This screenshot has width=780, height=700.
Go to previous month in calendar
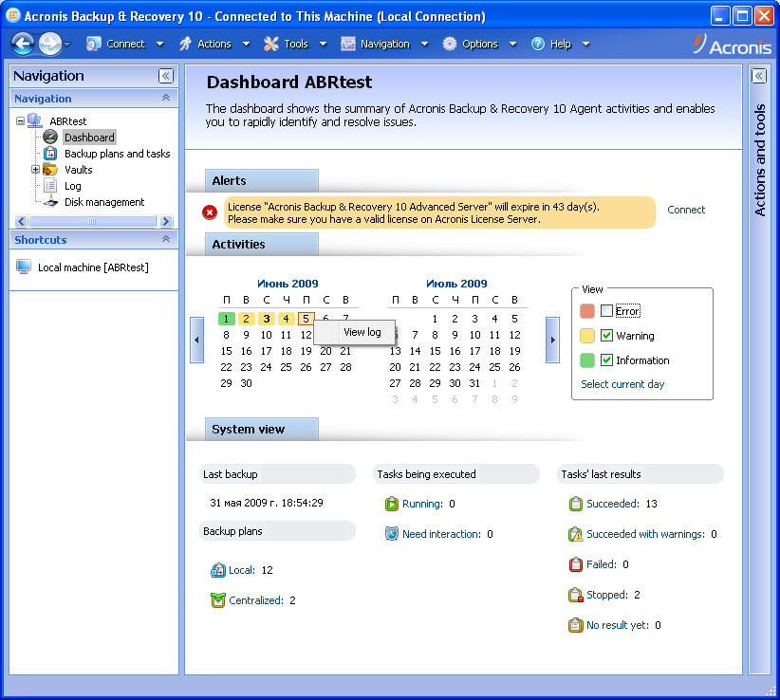click(x=196, y=341)
